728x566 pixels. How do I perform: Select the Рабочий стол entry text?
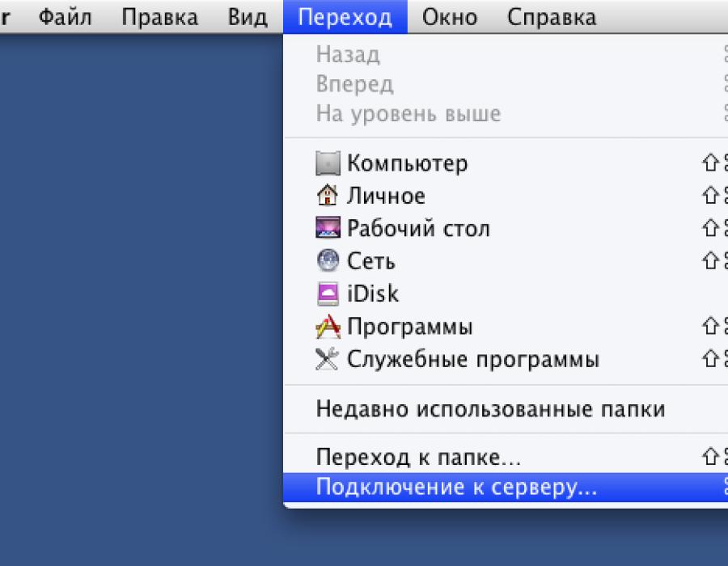coord(418,228)
